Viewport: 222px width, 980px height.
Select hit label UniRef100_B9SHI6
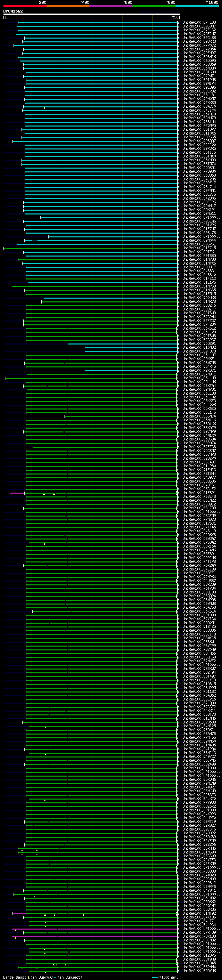click(x=199, y=57)
